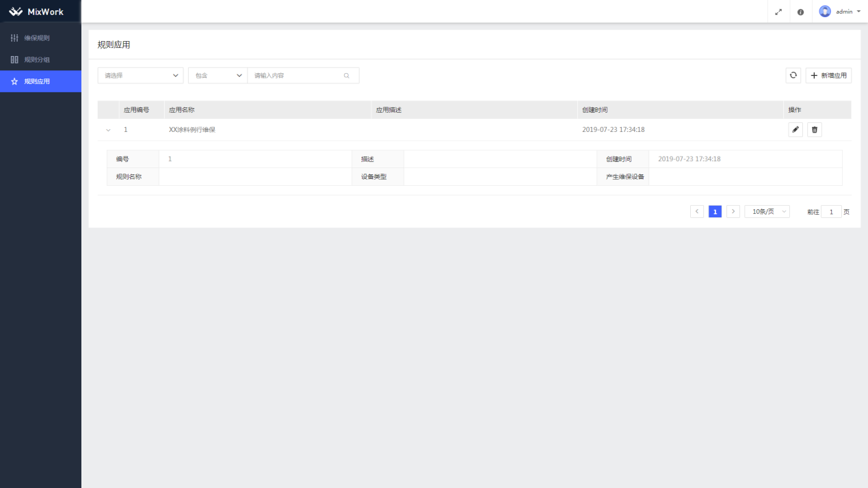Go to next page arrow
This screenshot has width=868, height=488.
click(x=733, y=212)
